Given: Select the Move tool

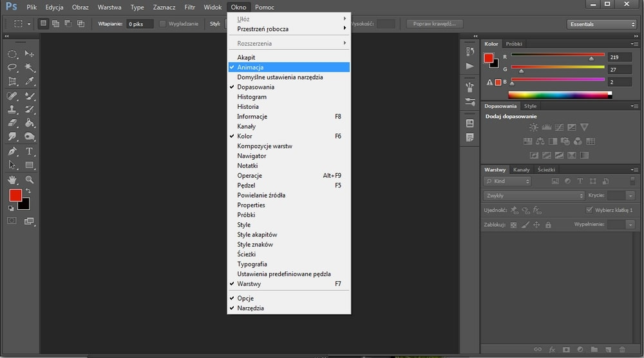Looking at the screenshot, I should coord(29,54).
